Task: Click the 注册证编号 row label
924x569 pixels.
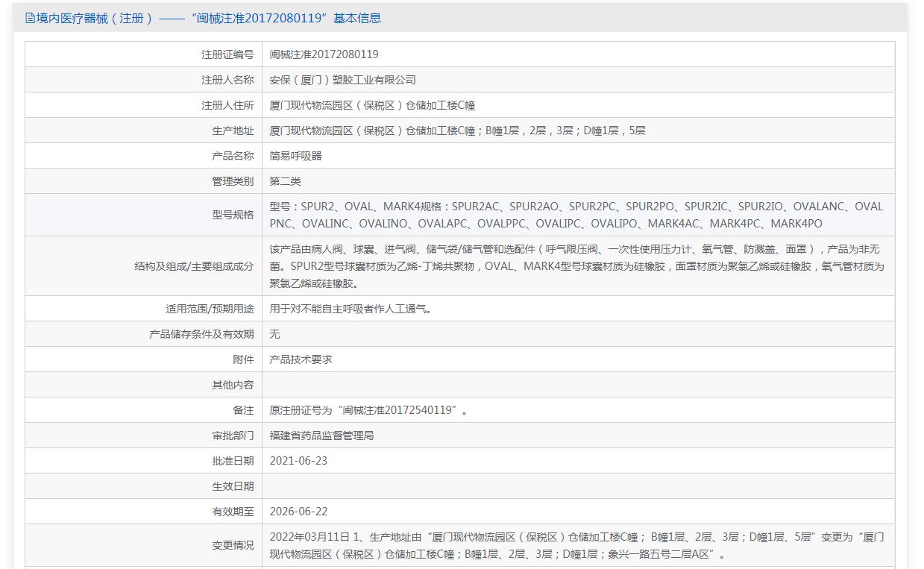Action: pyautogui.click(x=227, y=54)
